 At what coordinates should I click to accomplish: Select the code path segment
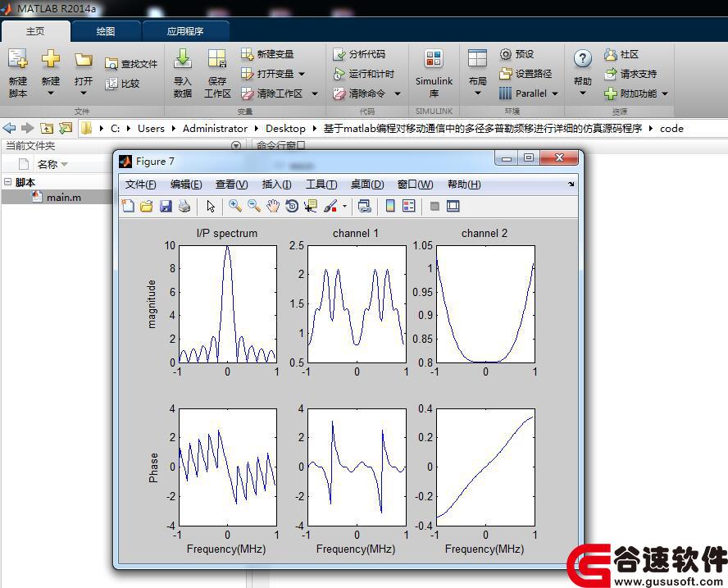click(671, 128)
